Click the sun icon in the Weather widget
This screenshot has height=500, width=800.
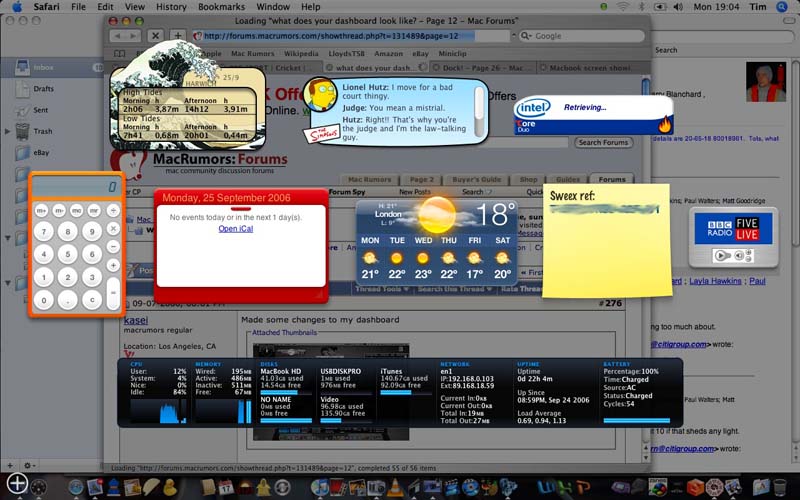437,215
